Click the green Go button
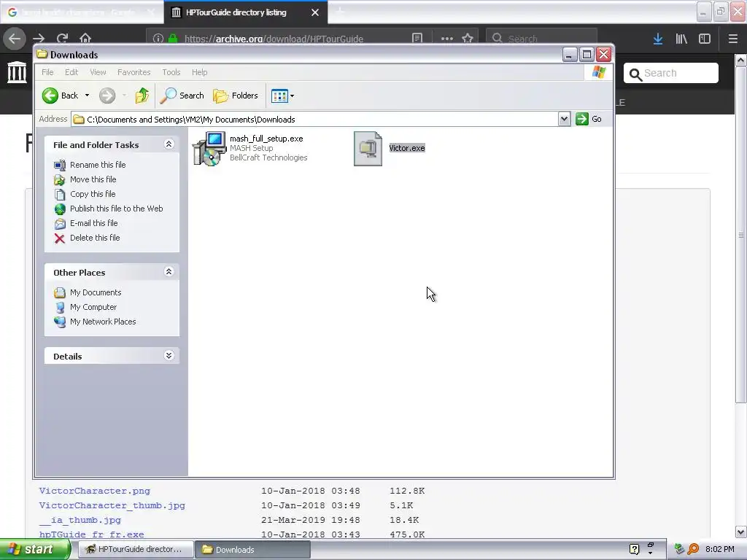This screenshot has width=747, height=560. tap(589, 119)
